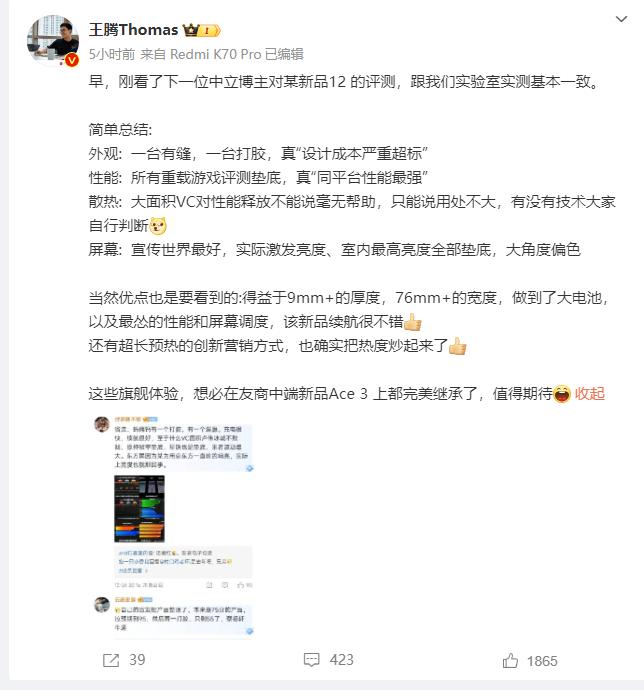View edit history via 已编辑
Screen dimensions: 644x690
[284, 54]
